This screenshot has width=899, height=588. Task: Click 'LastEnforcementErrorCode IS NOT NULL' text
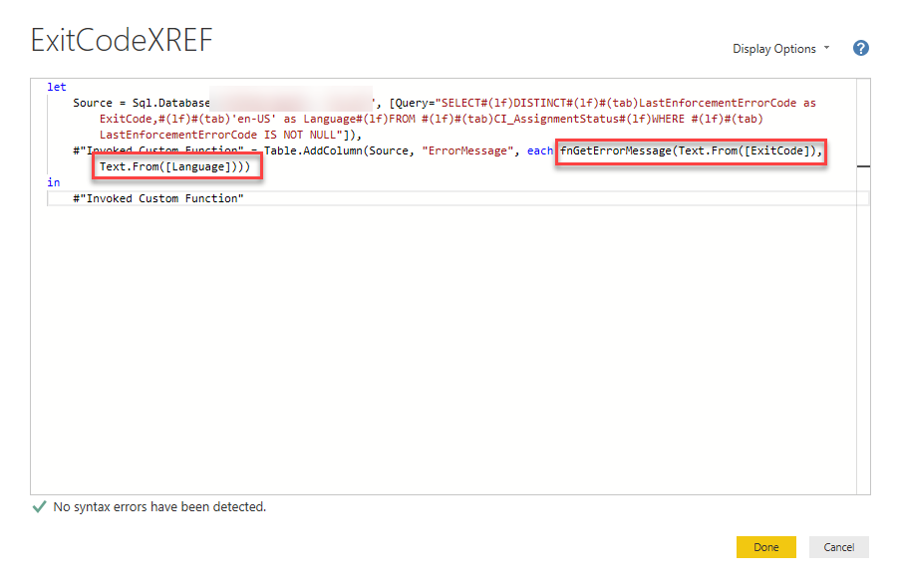point(225,135)
